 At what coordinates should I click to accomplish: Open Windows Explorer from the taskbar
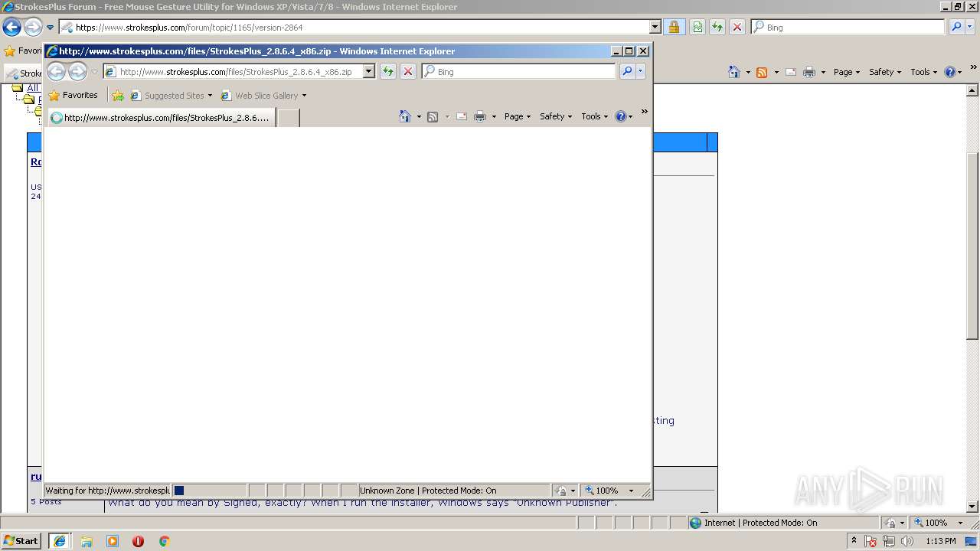coord(87,541)
